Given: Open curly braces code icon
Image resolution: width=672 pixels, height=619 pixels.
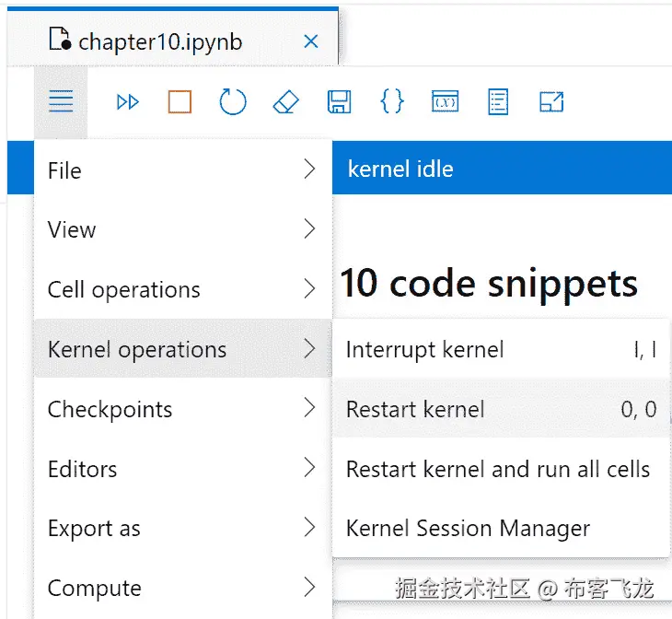Looking at the screenshot, I should (392, 101).
